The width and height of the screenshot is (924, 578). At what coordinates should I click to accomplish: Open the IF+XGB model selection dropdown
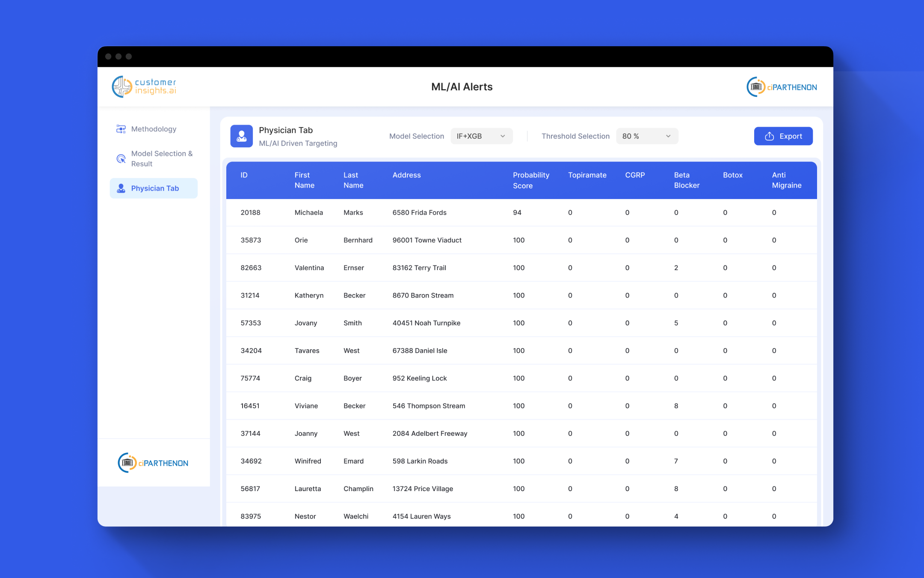pos(481,136)
